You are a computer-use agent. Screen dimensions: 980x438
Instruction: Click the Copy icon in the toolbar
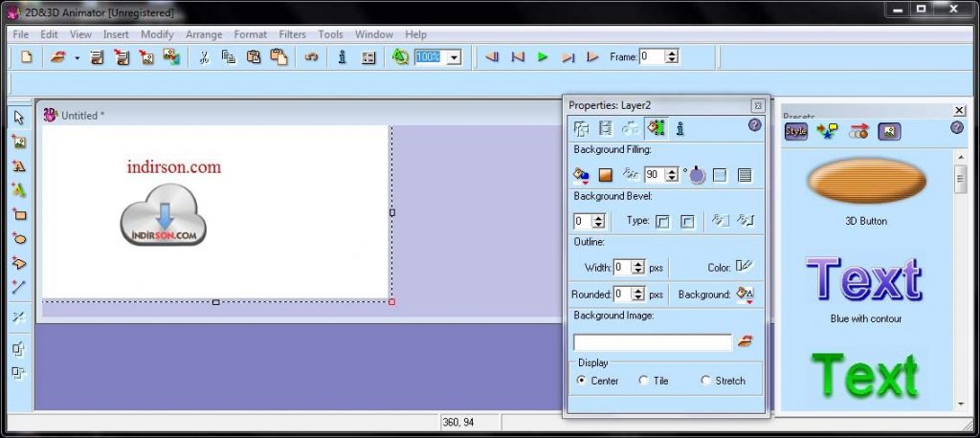point(229,56)
